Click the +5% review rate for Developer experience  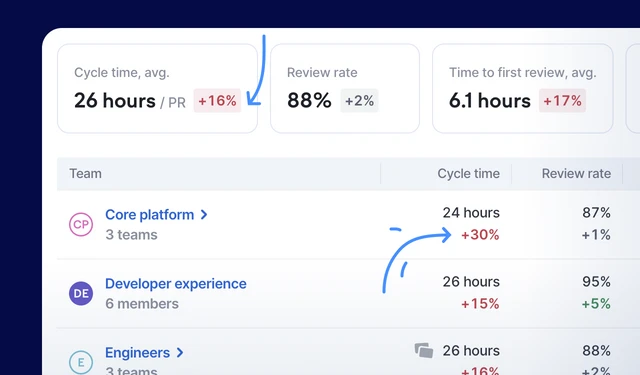click(x=596, y=304)
